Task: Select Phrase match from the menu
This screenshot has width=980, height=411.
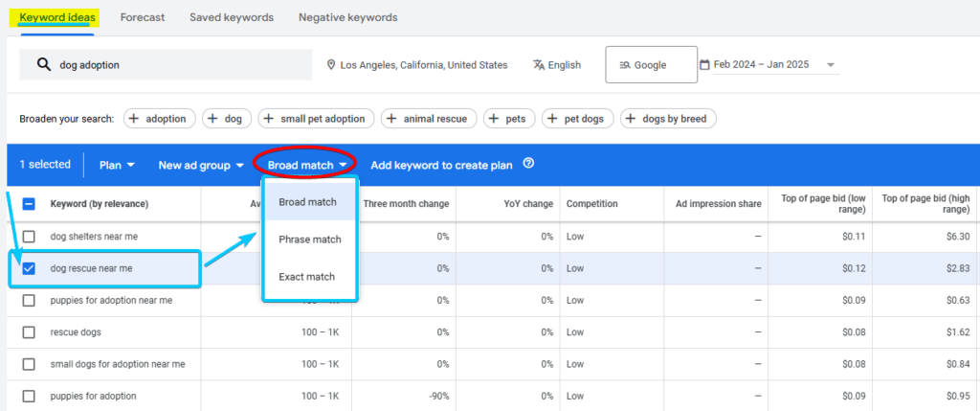Action: (x=311, y=239)
